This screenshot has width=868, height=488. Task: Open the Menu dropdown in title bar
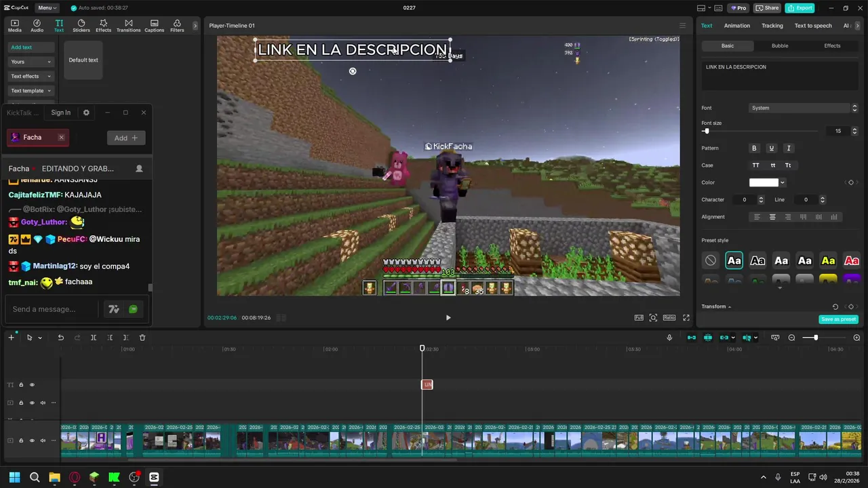pyautogui.click(x=47, y=8)
